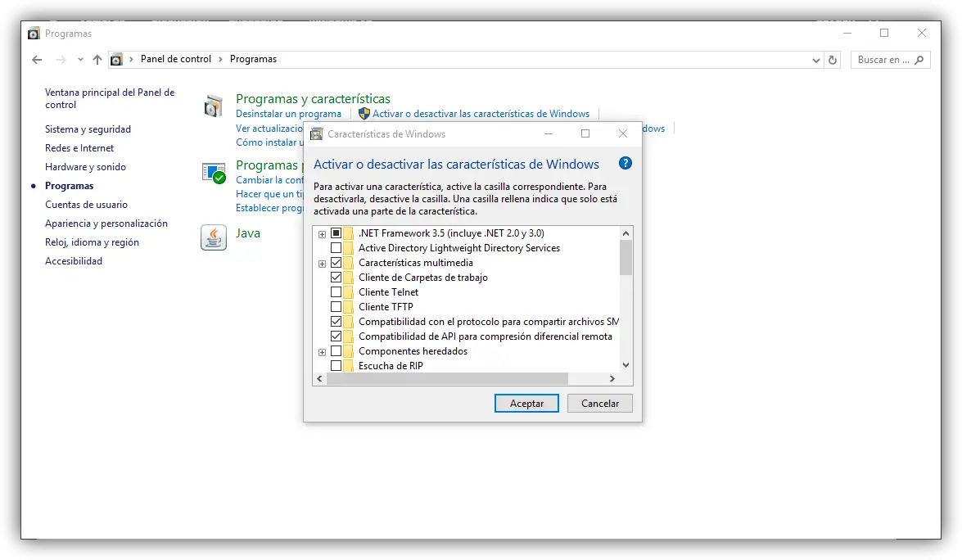Click the Control Panel icon in address bar
Viewport: 962px width, 560px height.
(x=116, y=60)
